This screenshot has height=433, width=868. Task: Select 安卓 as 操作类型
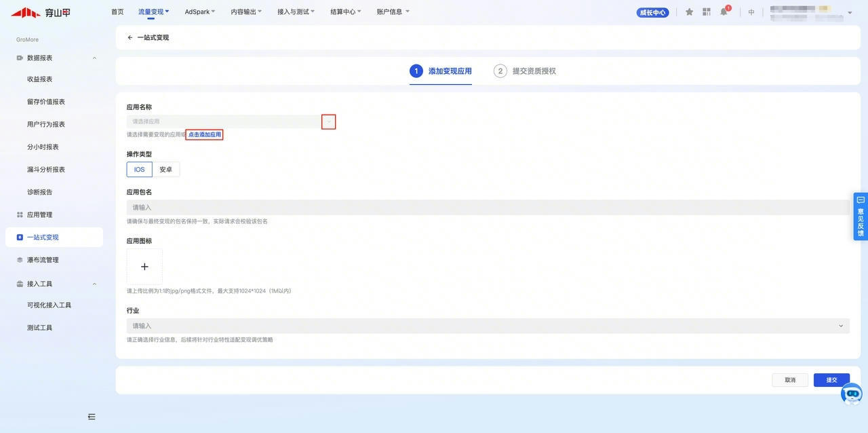coord(165,170)
